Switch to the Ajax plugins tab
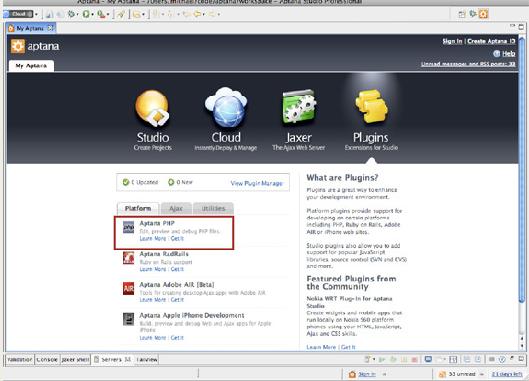Viewport: 529px width, 381px height. pos(176,208)
